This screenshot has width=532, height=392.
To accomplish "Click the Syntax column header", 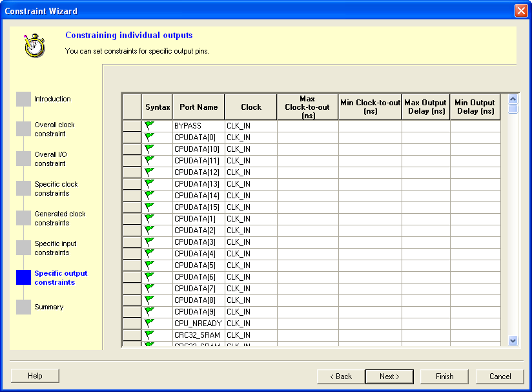I will (x=157, y=107).
